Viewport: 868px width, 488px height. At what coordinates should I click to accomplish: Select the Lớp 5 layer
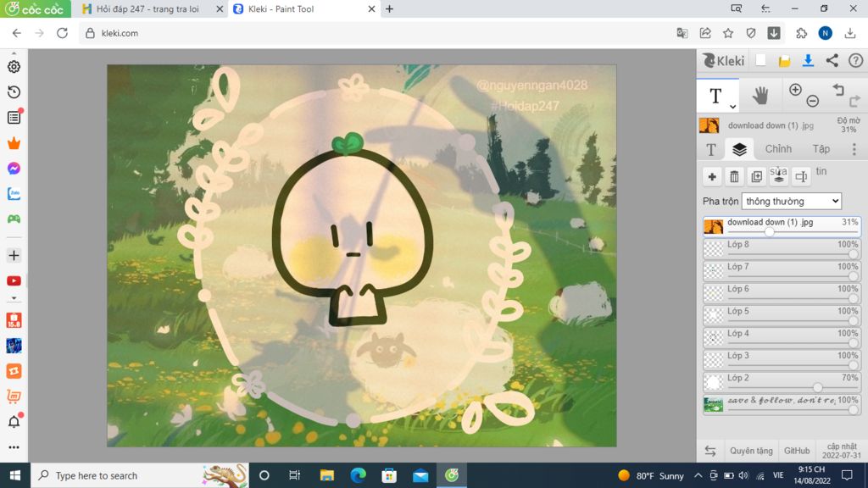(x=782, y=315)
